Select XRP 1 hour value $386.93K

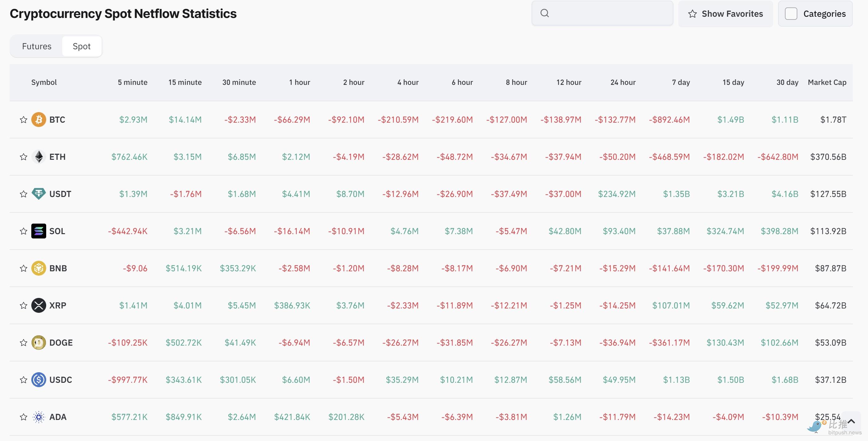coord(292,305)
